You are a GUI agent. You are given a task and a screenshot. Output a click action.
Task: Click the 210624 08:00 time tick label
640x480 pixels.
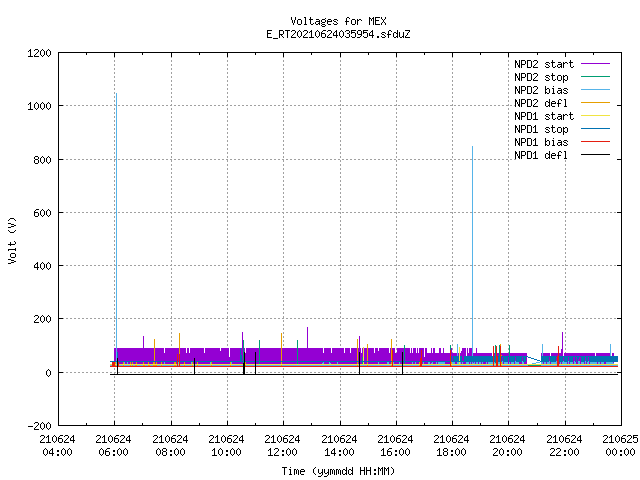click(x=170, y=446)
